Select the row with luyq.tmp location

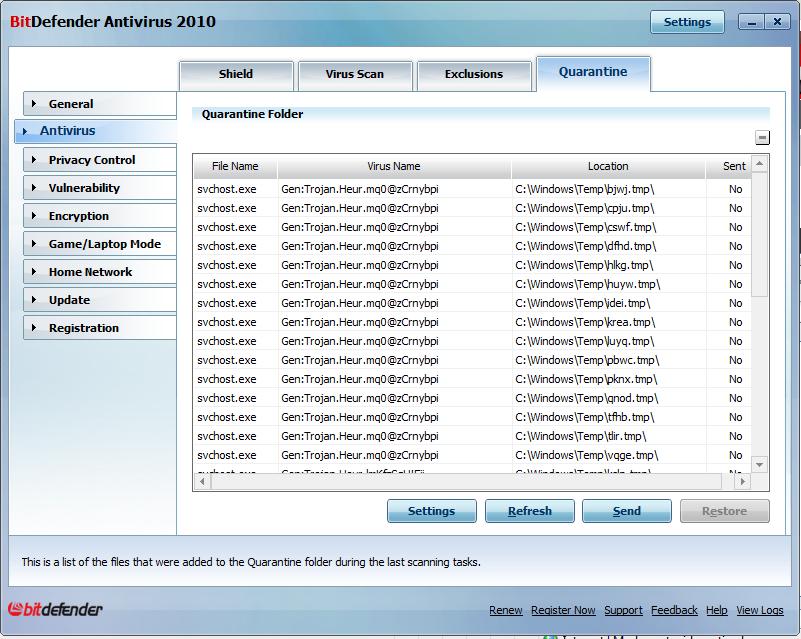(473, 341)
